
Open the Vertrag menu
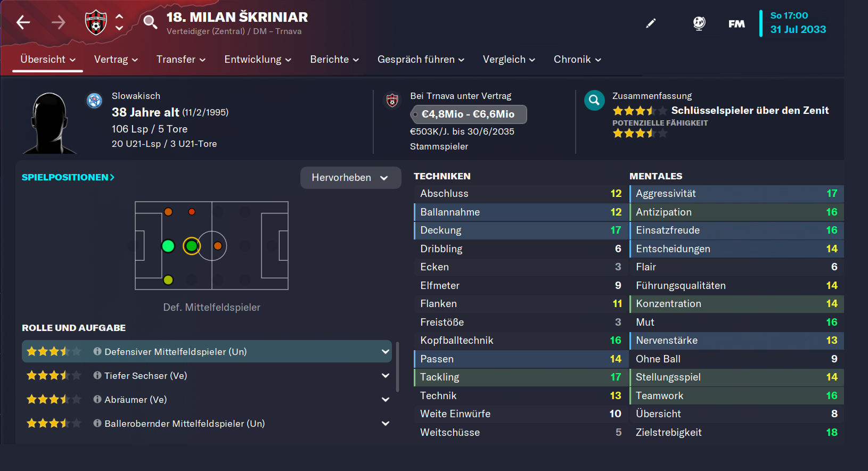(x=116, y=60)
